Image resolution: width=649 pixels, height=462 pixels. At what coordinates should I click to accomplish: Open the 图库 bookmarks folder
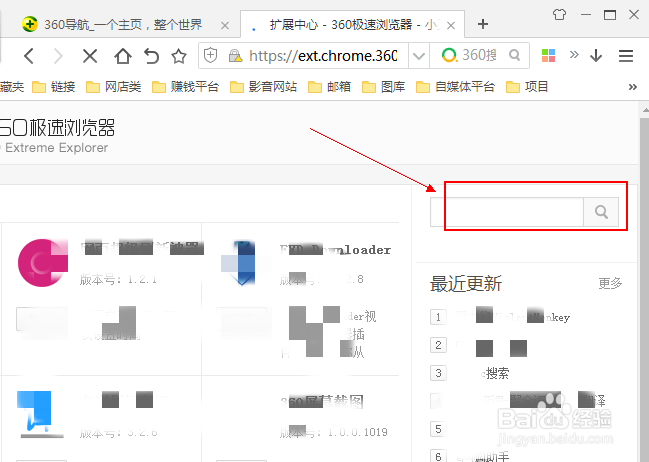pyautogui.click(x=383, y=87)
